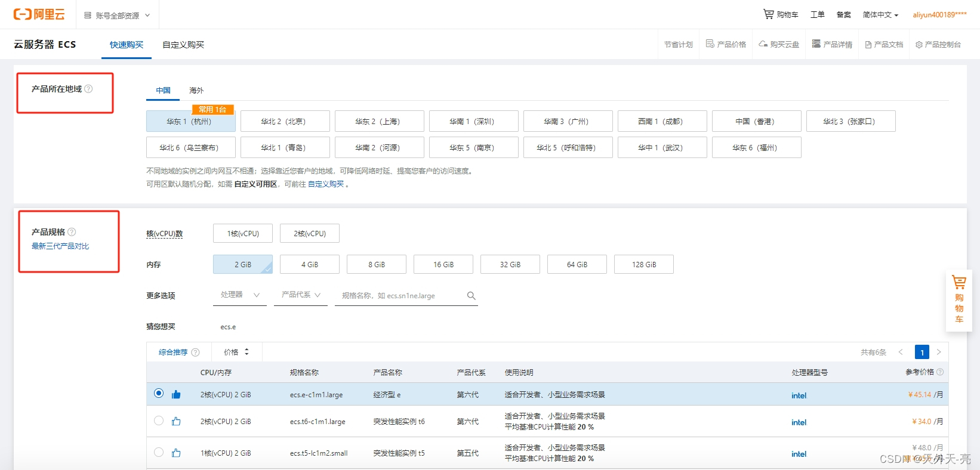This screenshot has height=470, width=980.
Task: Choose region 华东 1 (杭州)
Action: [x=191, y=121]
